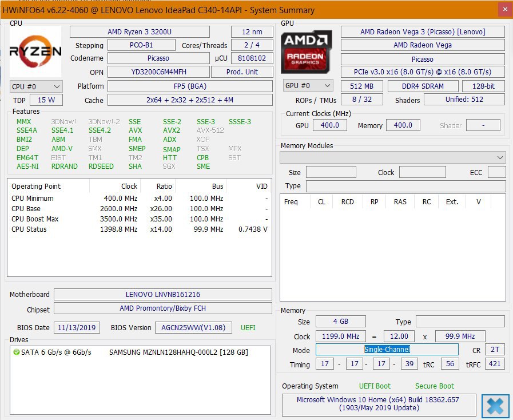Click the Prod. Unit field
The height and width of the screenshot is (420, 513).
[242, 72]
